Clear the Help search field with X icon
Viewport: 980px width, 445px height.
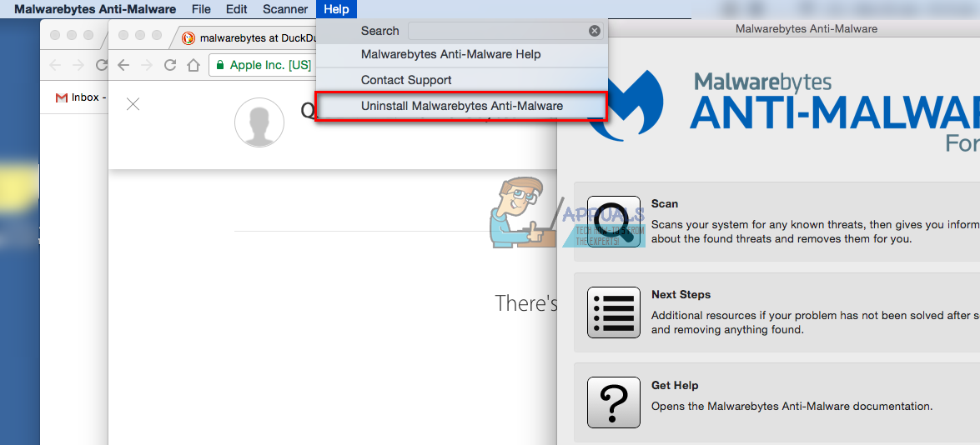(x=595, y=31)
